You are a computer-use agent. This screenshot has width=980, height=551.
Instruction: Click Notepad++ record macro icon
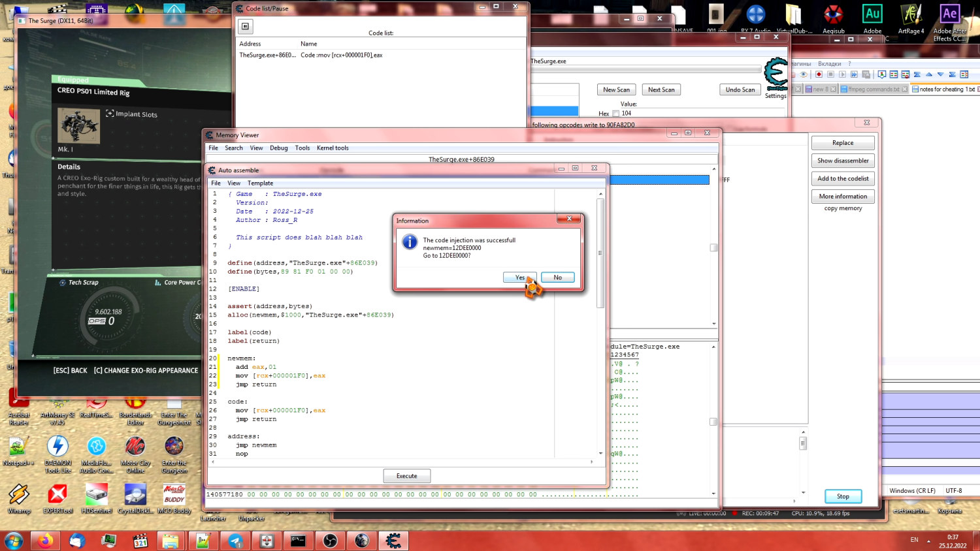819,74
